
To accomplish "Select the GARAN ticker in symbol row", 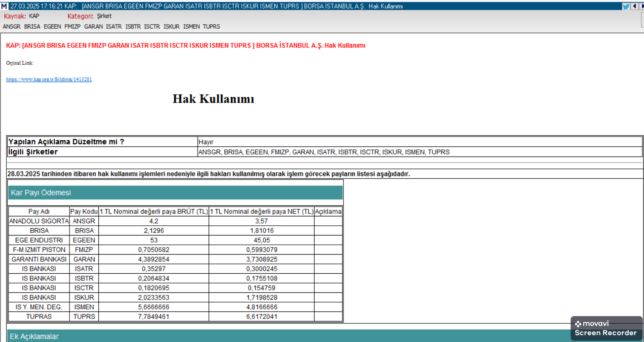I will [93, 26].
